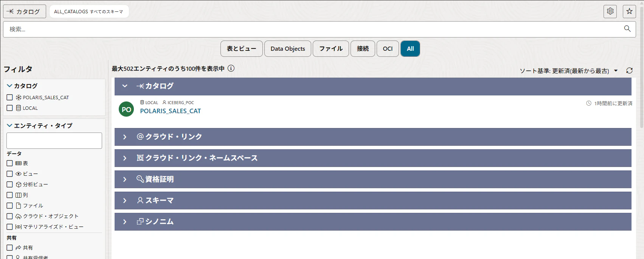The height and width of the screenshot is (259, 644).
Task: Check the LOCAL catalog filter
Action: pos(10,108)
